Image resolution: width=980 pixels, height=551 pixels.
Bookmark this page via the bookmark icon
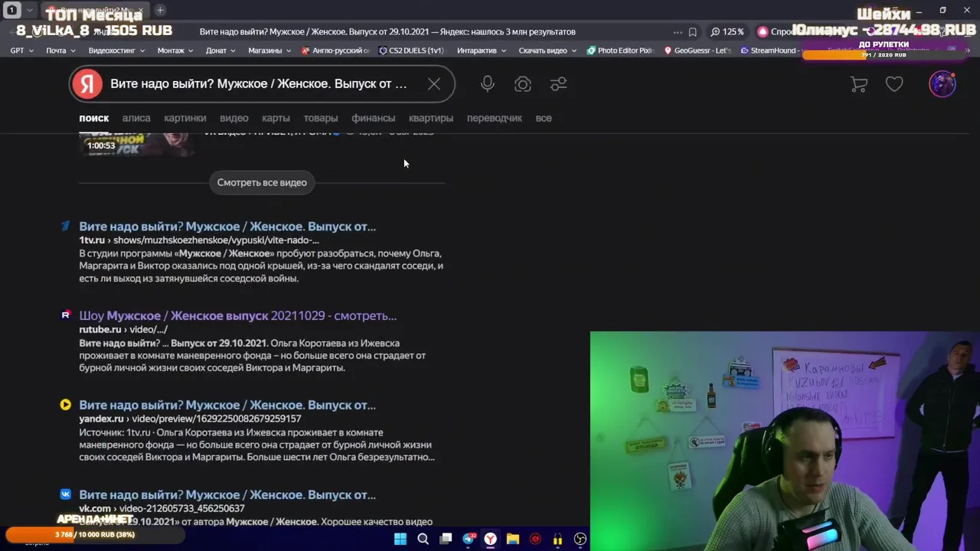point(692,32)
